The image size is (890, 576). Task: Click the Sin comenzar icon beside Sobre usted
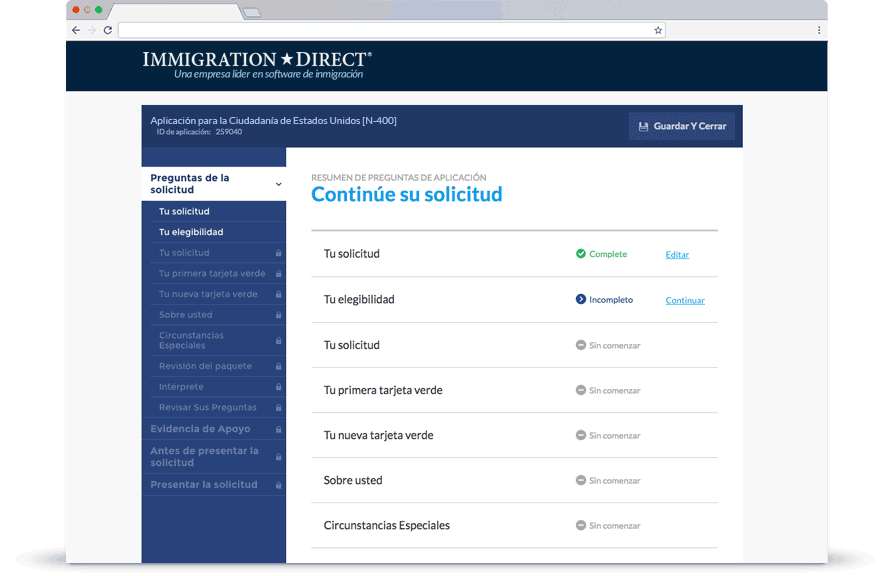pyautogui.click(x=581, y=480)
